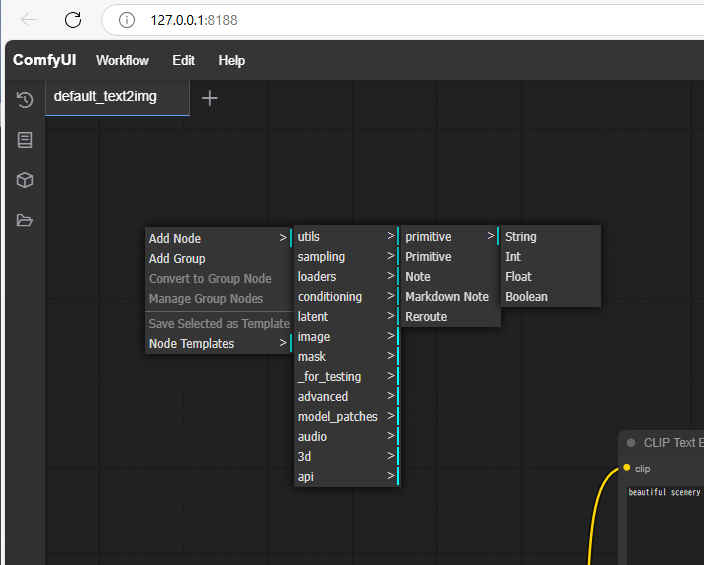Open the queue history sidebar icon
This screenshot has height=565, width=704.
point(25,100)
